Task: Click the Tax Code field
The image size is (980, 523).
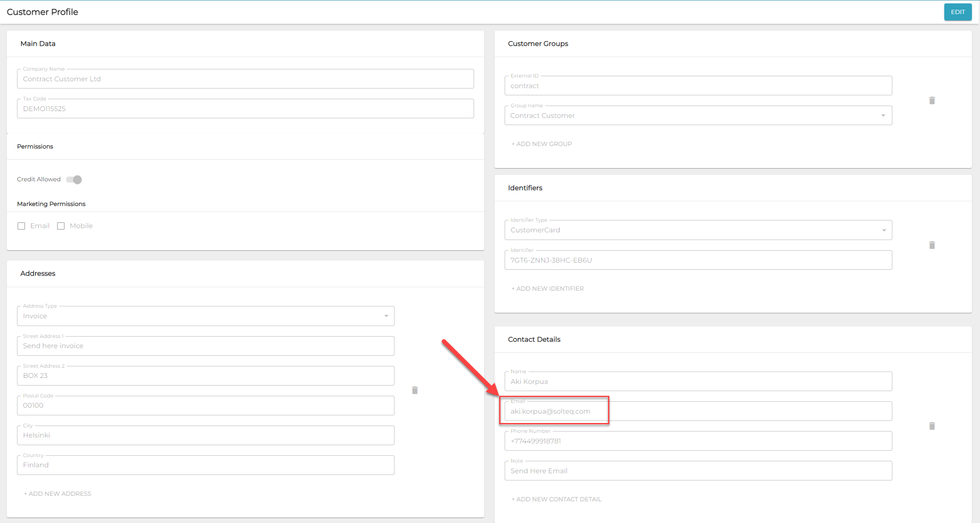Action: pos(245,109)
